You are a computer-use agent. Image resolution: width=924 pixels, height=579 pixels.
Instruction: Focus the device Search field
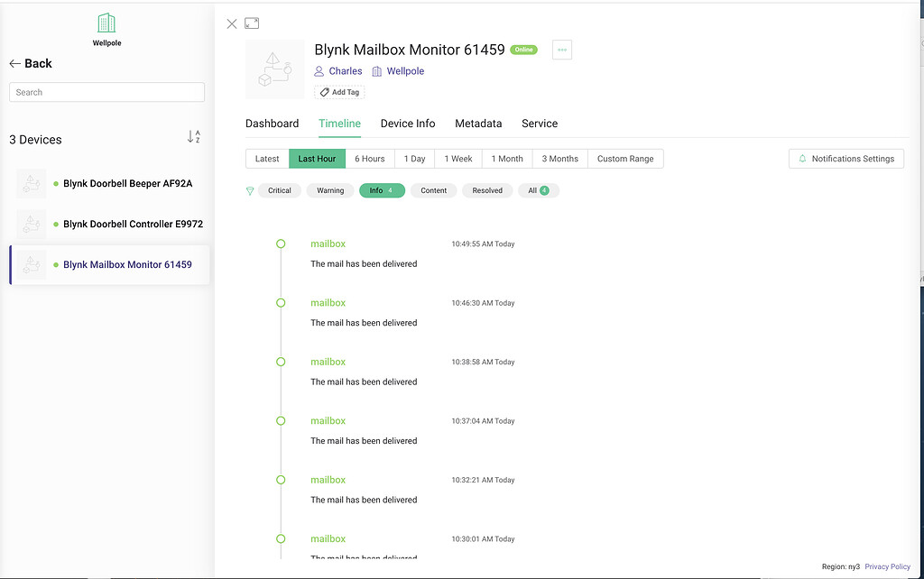pyautogui.click(x=106, y=93)
